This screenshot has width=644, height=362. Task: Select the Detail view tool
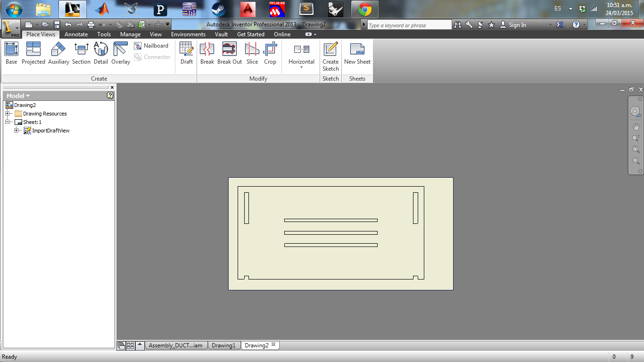click(101, 53)
